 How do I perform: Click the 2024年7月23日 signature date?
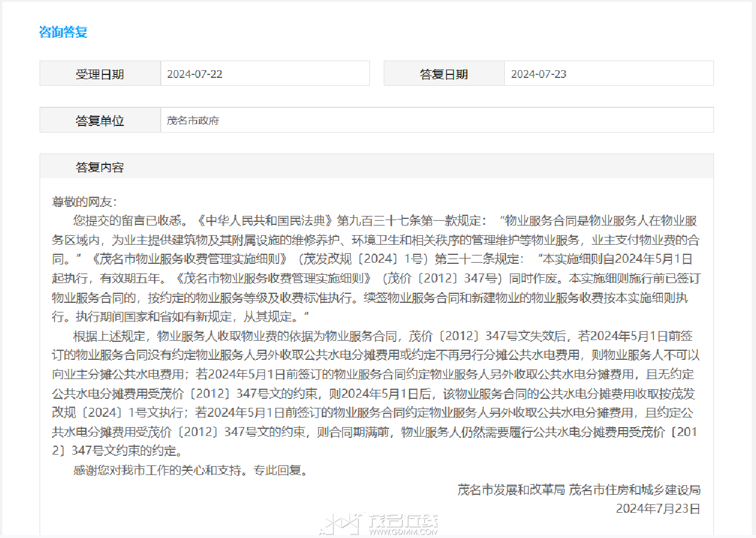tap(658, 509)
